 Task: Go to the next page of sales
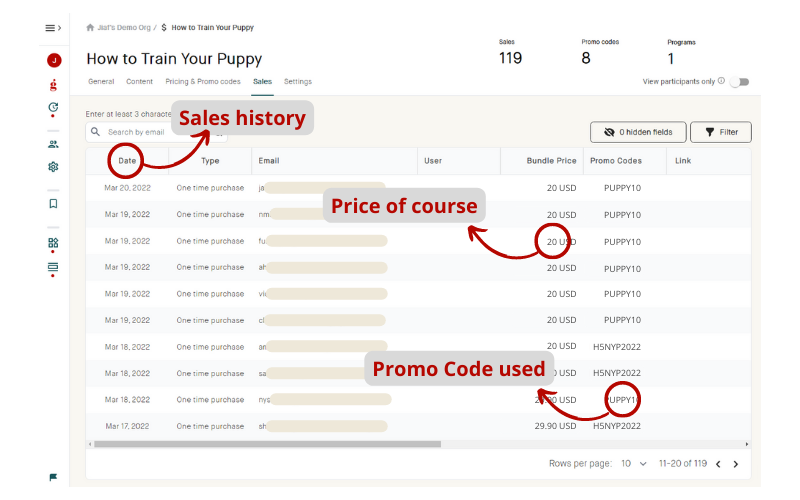(x=736, y=464)
